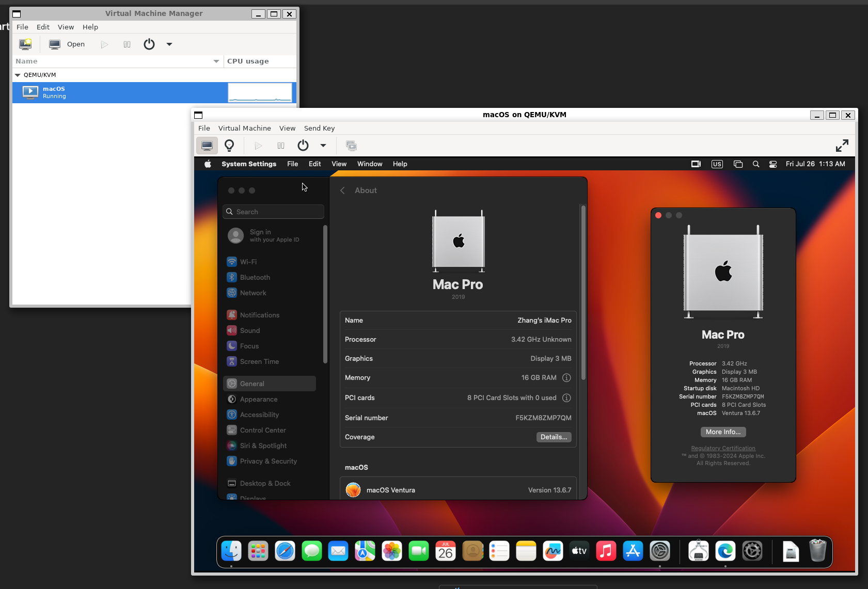Open the Window menu in System Settings

[x=370, y=164]
